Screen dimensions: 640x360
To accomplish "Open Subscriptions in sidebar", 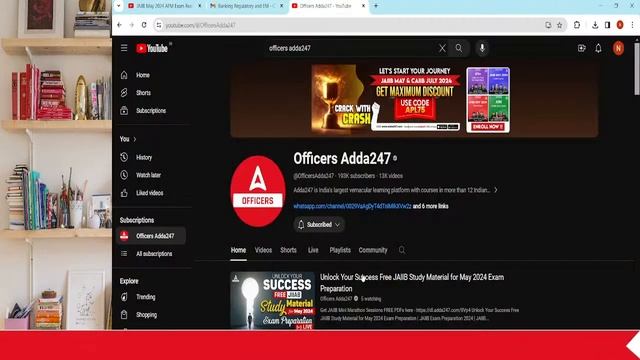I will click(x=152, y=111).
